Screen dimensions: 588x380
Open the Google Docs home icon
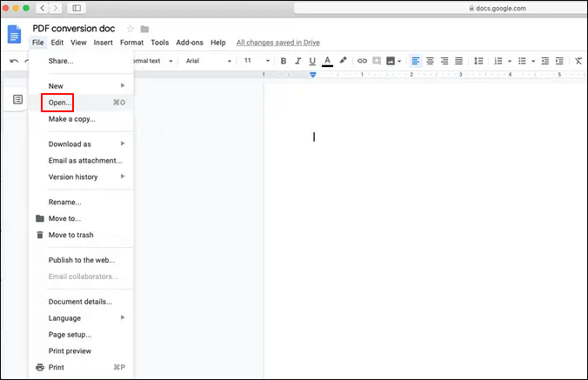pyautogui.click(x=14, y=35)
